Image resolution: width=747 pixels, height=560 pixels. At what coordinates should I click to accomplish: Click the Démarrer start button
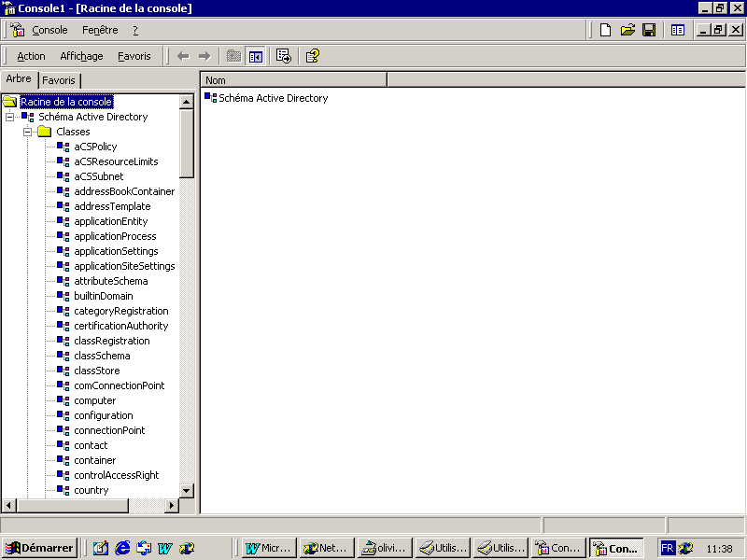pos(39,548)
